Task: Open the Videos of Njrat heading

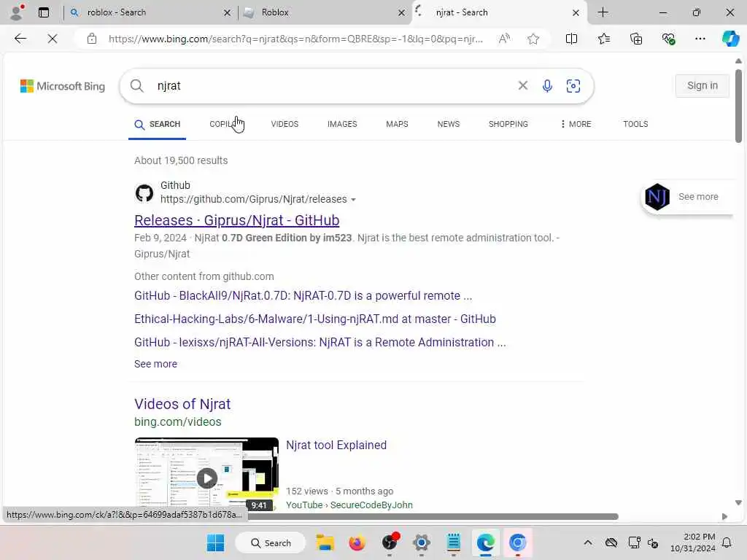Action: point(182,404)
